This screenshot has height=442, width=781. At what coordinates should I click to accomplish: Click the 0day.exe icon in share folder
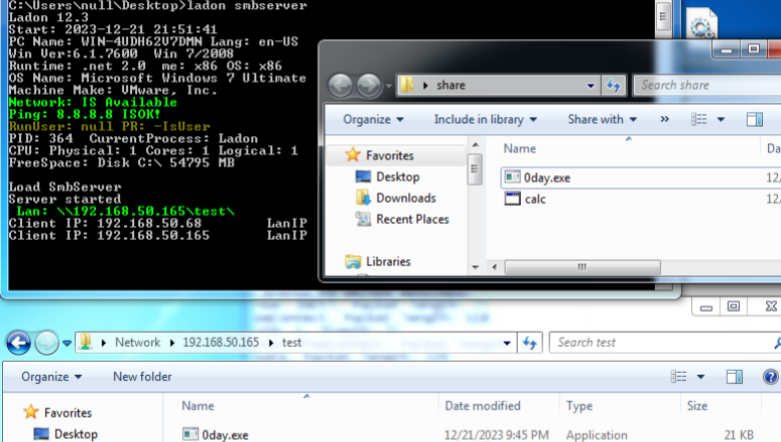[x=512, y=177]
